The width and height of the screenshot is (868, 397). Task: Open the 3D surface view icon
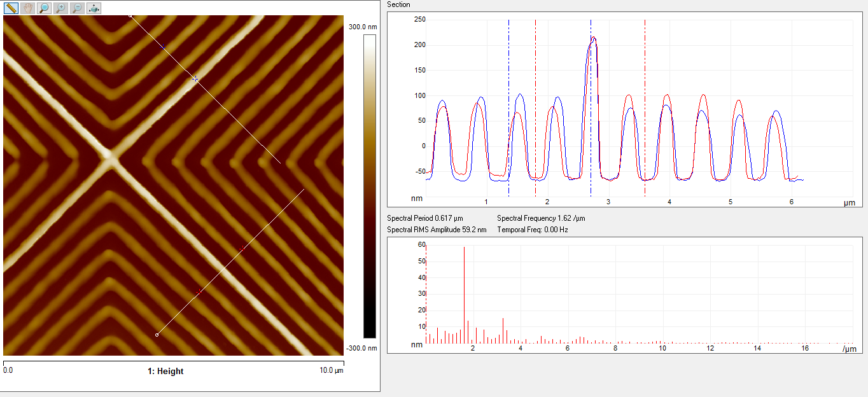click(x=94, y=8)
